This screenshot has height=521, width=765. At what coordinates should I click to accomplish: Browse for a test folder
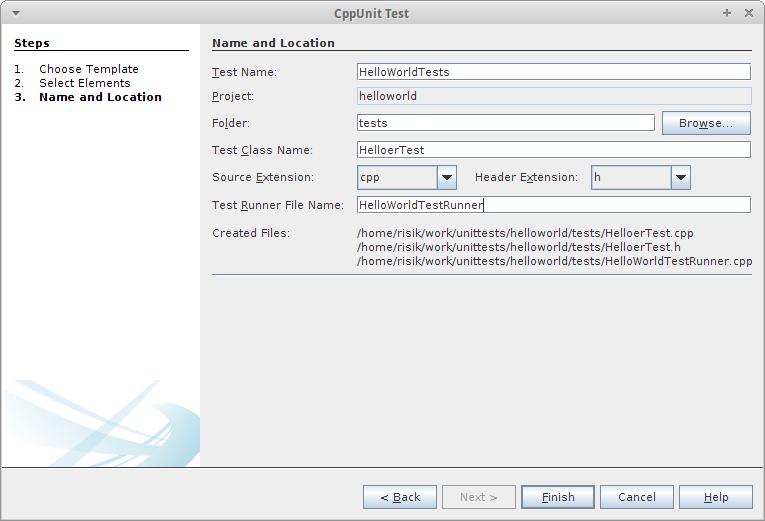(706, 123)
